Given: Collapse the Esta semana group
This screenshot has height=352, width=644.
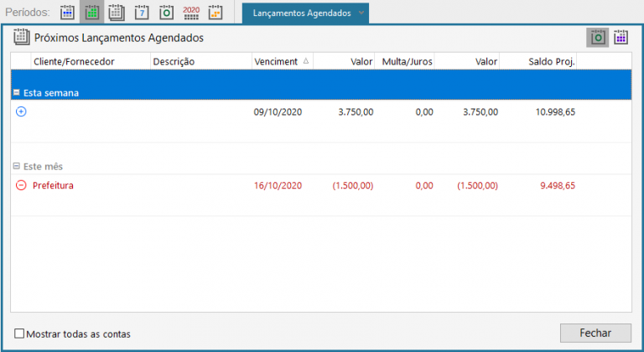Looking at the screenshot, I should pos(16,93).
